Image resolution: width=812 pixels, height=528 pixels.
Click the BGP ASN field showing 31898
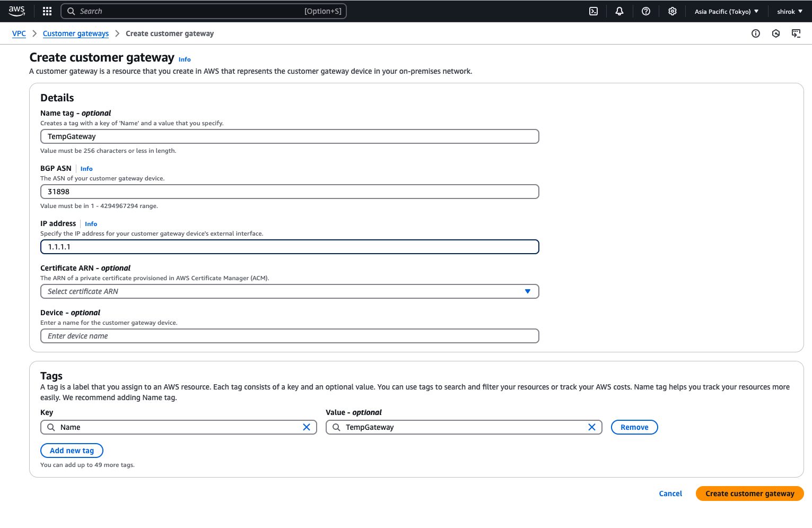[x=290, y=192]
